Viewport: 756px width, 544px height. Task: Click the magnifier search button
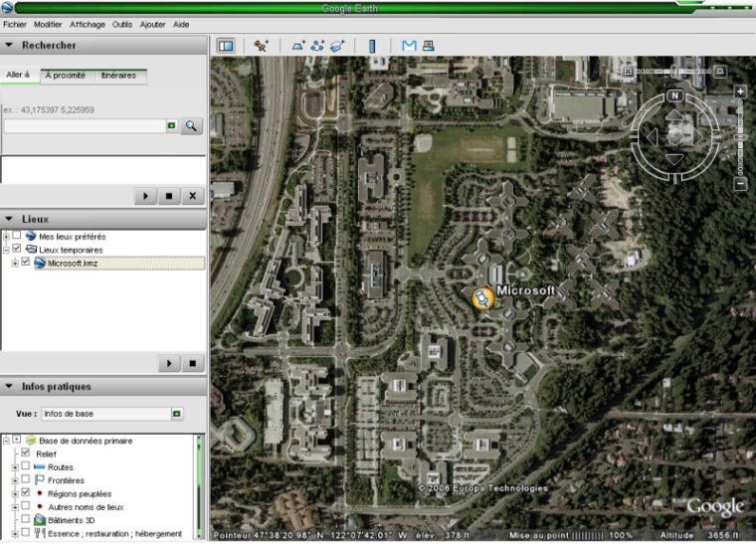click(x=191, y=126)
